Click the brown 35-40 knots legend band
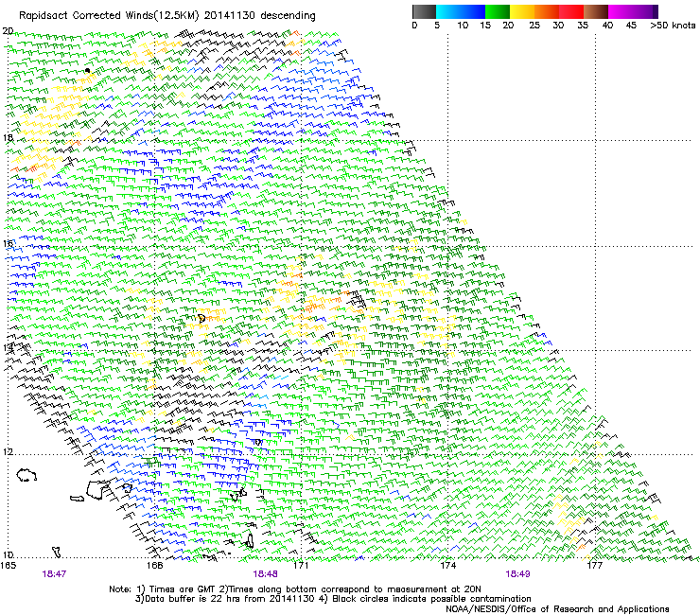Screen dimensions: 700x615 (x=596, y=11)
